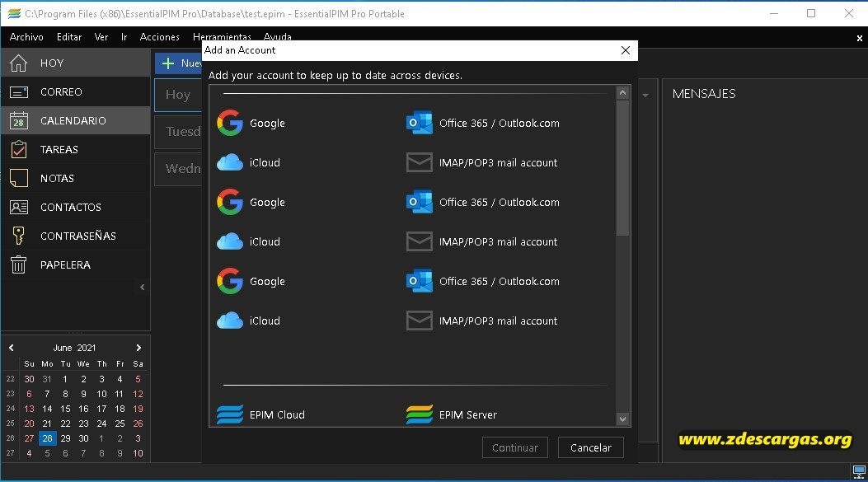Click scrollbar up arrow in account list
The width and height of the screenshot is (868, 482).
623,92
